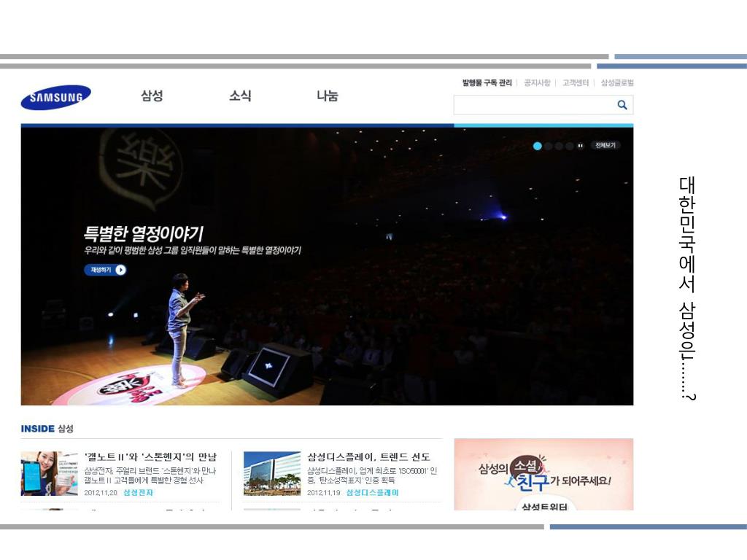The height and width of the screenshot is (560, 747).
Task: Click the Samsung logo
Action: (x=55, y=97)
